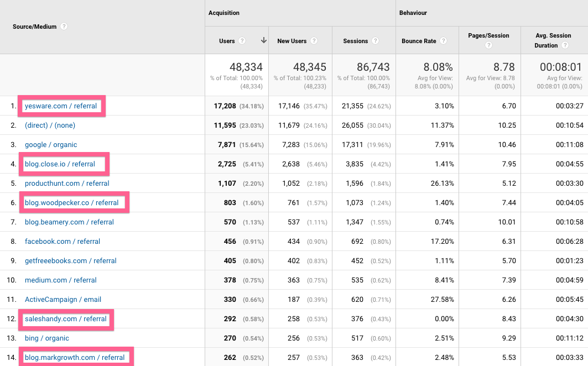Viewport: 588px width, 366px height.
Task: Open blog.markgrowth.com / referral link
Action: pos(75,357)
